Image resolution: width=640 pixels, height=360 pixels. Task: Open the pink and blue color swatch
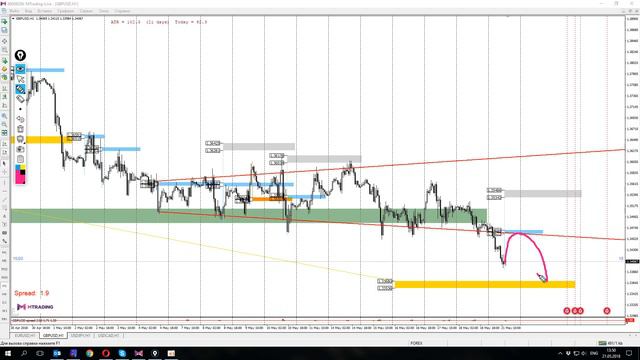tap(20, 174)
